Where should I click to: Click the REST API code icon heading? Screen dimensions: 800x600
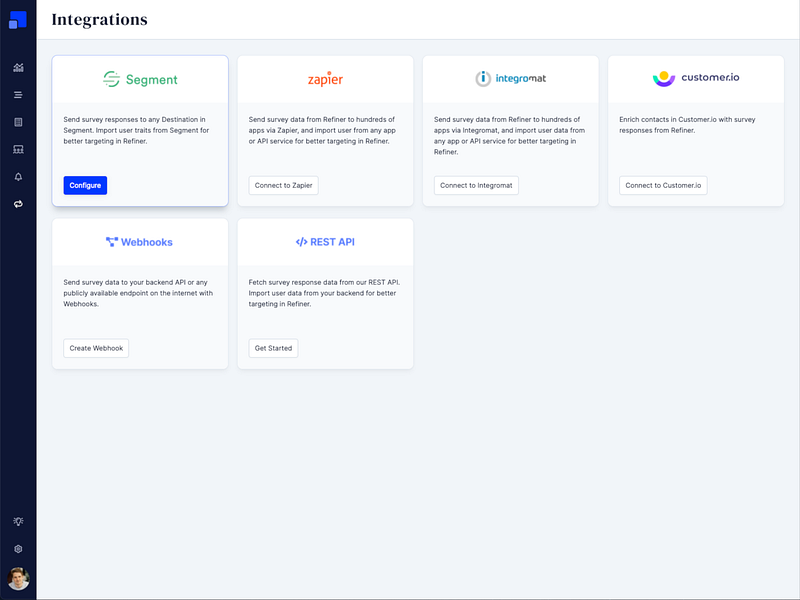point(325,242)
